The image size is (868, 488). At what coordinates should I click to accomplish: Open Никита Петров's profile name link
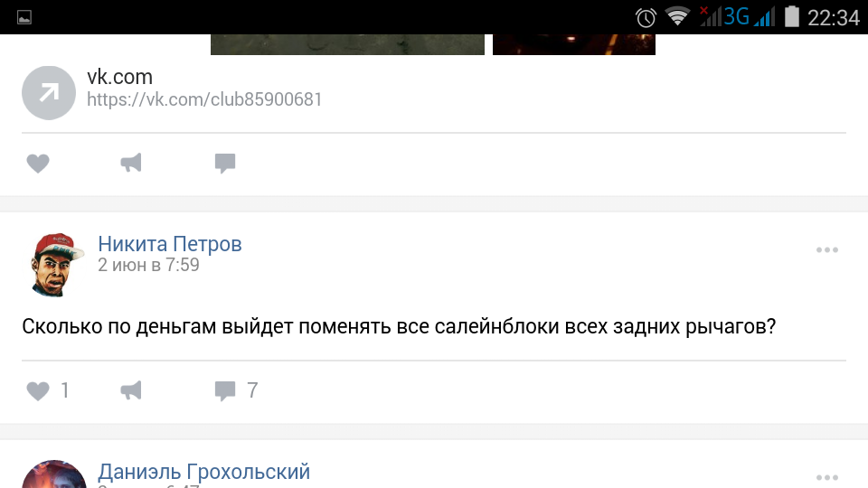pos(170,243)
